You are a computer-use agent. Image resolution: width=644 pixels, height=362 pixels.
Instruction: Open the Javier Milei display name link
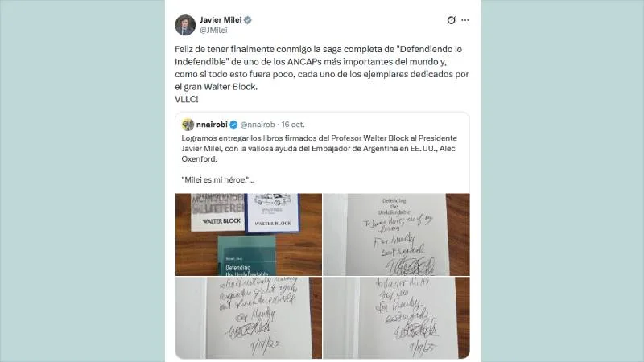(221, 19)
